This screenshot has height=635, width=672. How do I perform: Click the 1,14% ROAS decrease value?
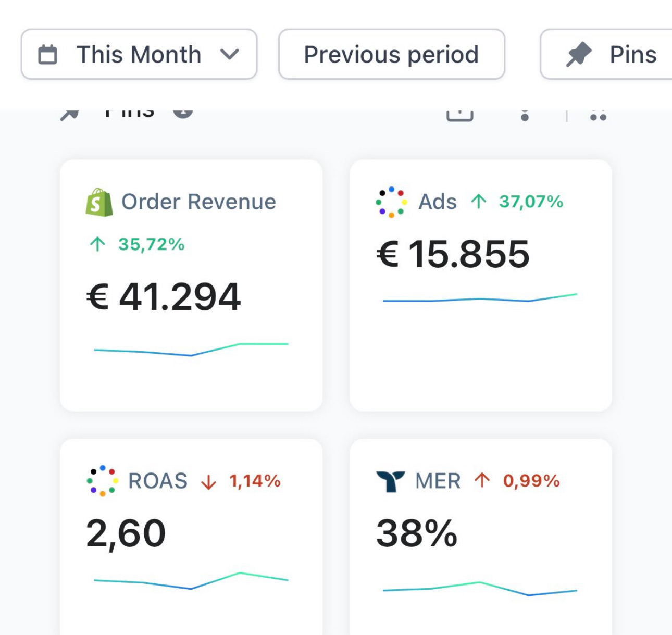[x=255, y=480]
